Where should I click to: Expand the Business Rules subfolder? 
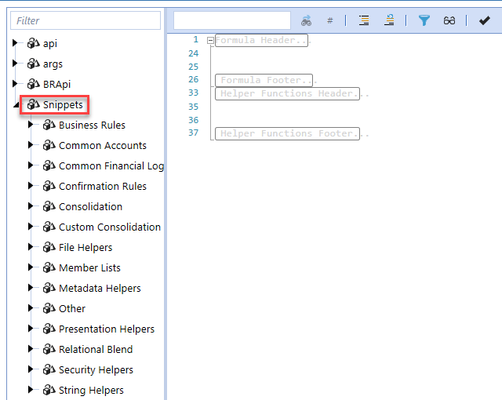tap(30, 125)
